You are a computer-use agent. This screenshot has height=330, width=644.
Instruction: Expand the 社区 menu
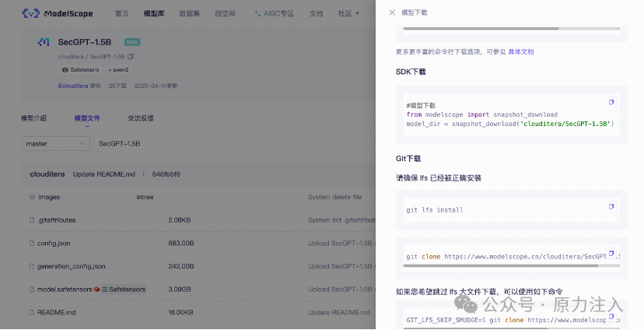[348, 13]
